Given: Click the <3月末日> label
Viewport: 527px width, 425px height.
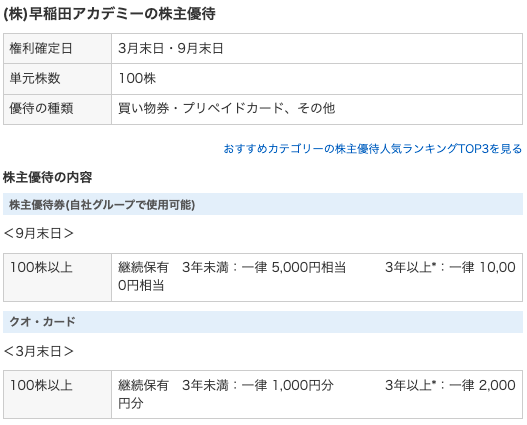Looking at the screenshot, I should tap(38, 351).
